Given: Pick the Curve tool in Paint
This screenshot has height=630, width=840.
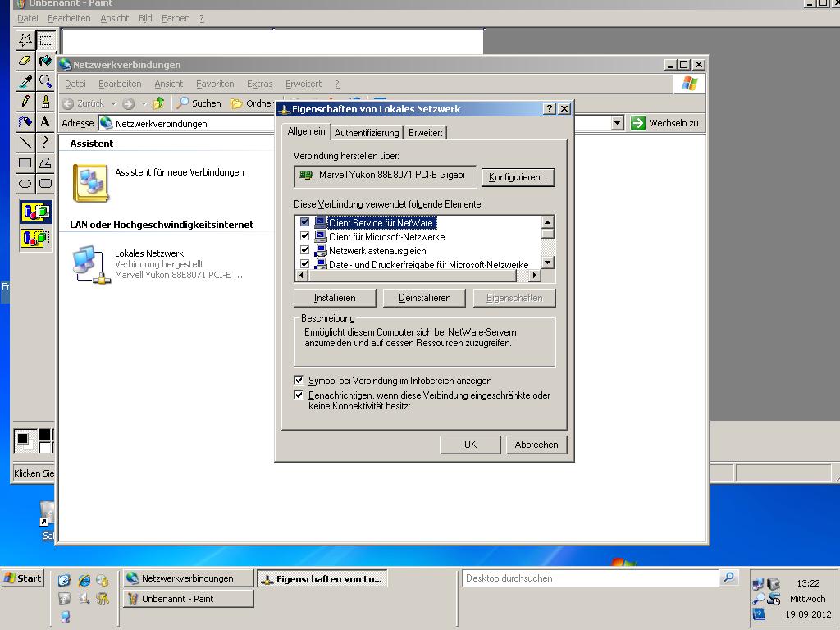Looking at the screenshot, I should pyautogui.click(x=46, y=142).
